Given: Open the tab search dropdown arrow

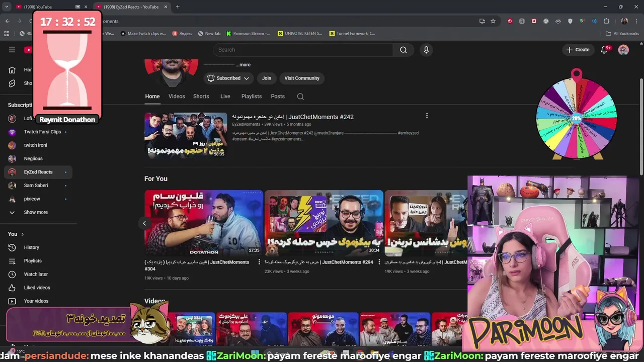Looking at the screenshot, I should 7,7.
